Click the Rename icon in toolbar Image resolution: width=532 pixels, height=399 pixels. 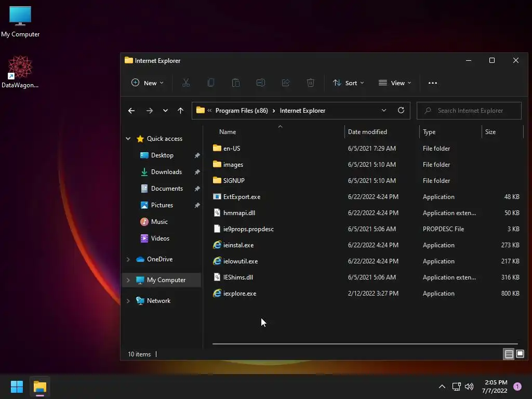pos(261,83)
